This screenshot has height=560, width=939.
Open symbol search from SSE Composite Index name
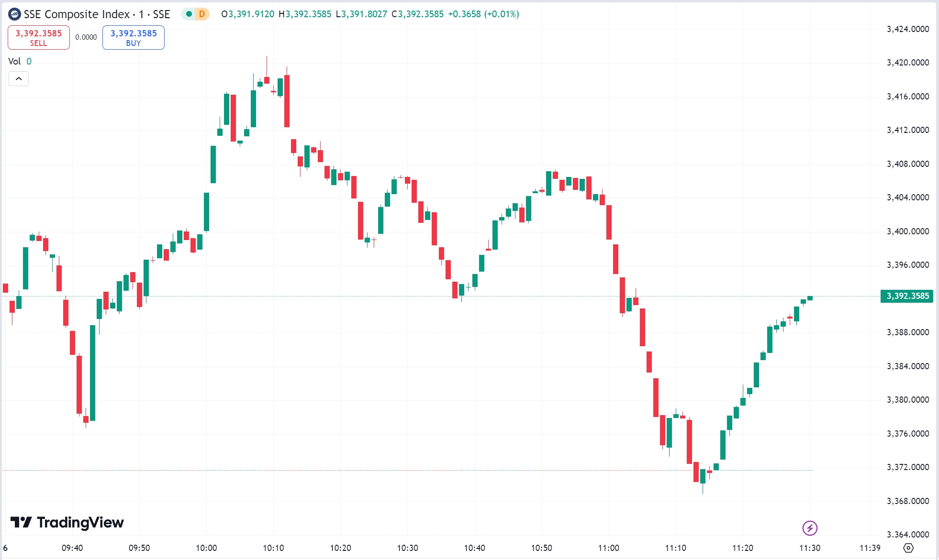pyautogui.click(x=77, y=14)
